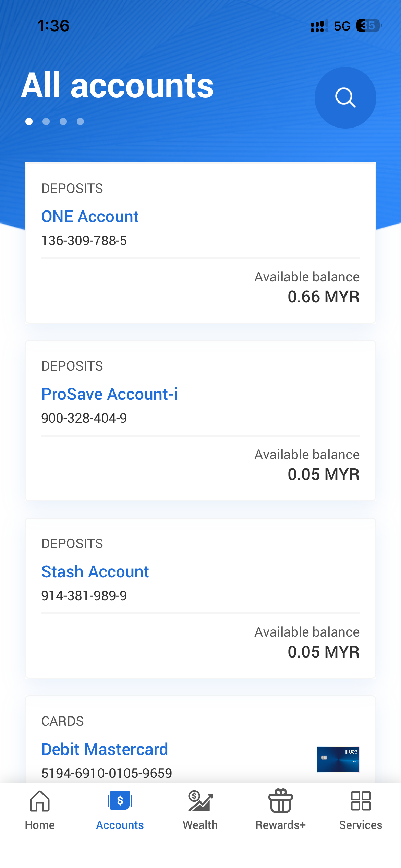
Task: Open the Home tab icon
Action: (40, 801)
